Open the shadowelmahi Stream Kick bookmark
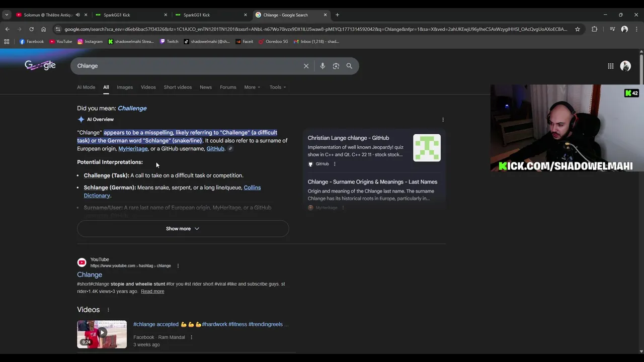The width and height of the screenshot is (644, 362). click(131, 42)
